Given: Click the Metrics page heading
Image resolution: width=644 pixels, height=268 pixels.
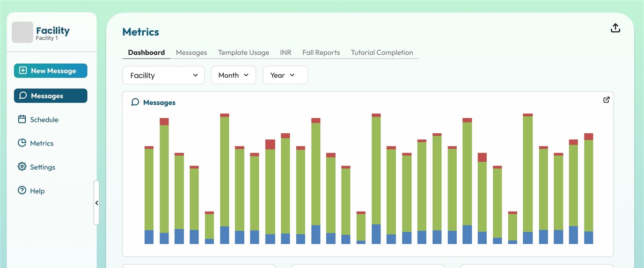Looking at the screenshot, I should click(x=140, y=32).
